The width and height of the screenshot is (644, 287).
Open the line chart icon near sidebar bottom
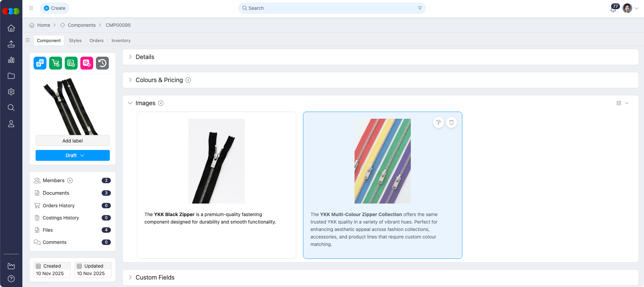(11, 266)
